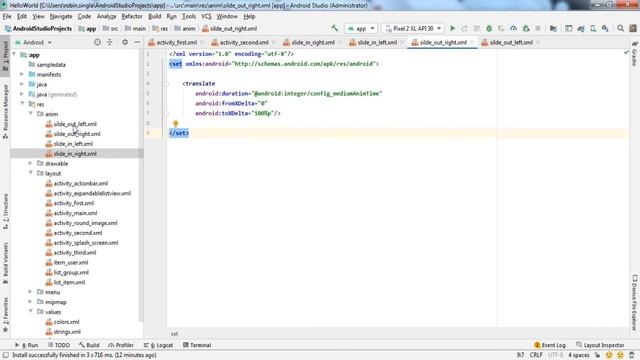This screenshot has height=360, width=640.
Task: Switch to activity_first.xml editor tab
Action: 176,42
